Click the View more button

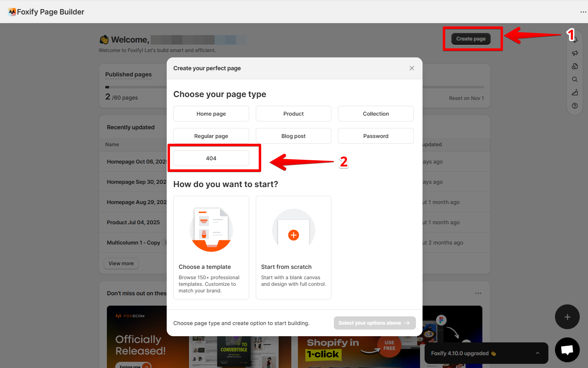pyautogui.click(x=121, y=264)
